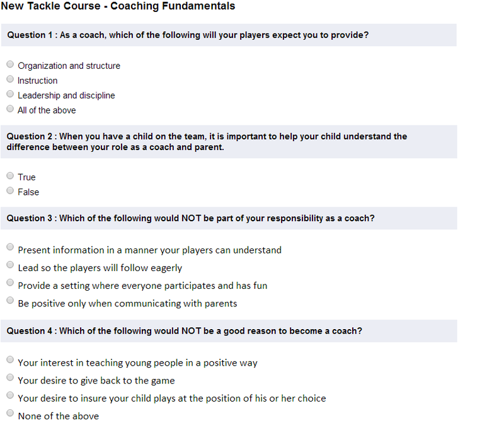
Task: Choose 'Your desire to give back to the game'
Action: tap(10, 377)
